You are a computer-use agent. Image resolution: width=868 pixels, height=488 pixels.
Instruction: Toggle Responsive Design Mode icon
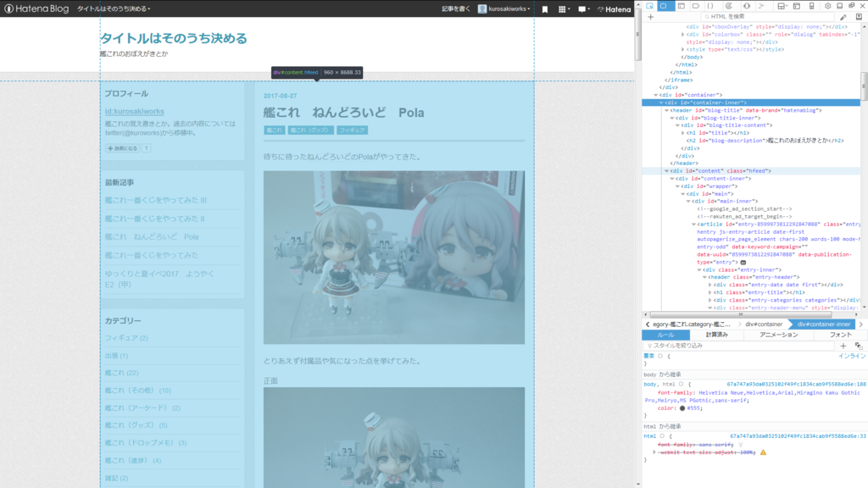[811, 6]
